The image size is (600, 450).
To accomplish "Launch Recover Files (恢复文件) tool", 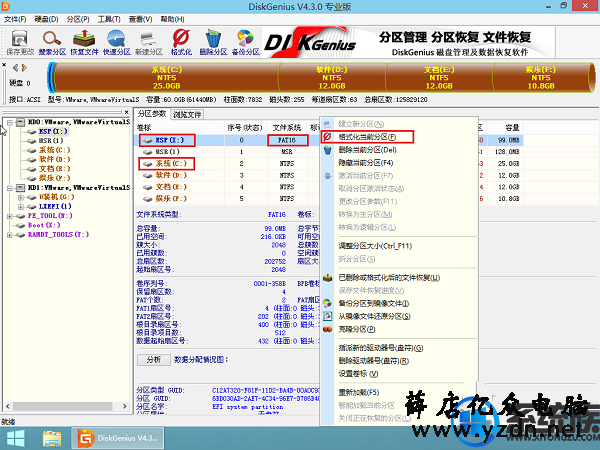I will 84,42.
